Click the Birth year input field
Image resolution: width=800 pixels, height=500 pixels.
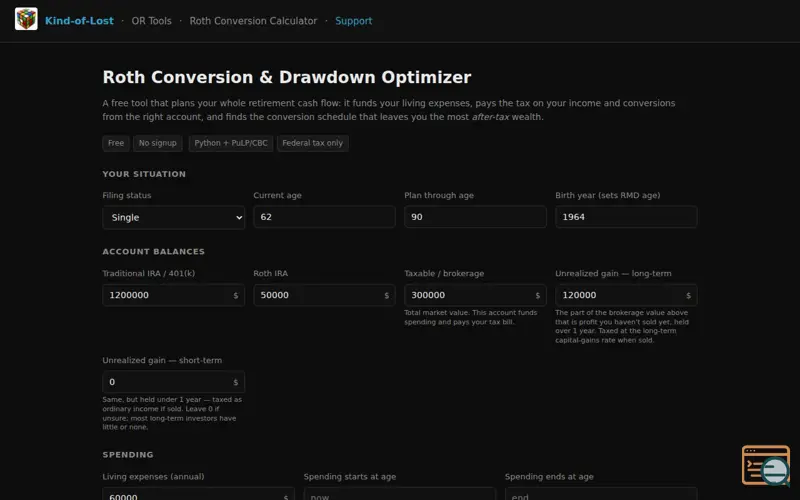(x=626, y=217)
